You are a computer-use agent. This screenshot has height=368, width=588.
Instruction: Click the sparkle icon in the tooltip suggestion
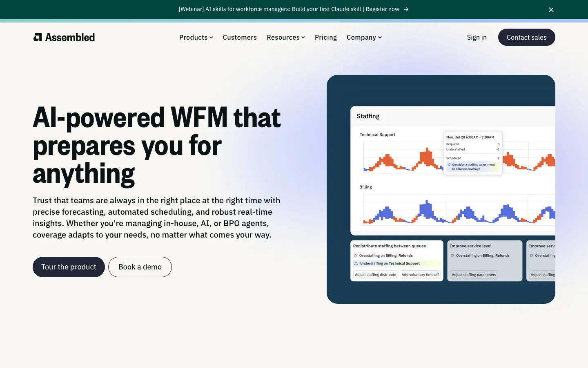[x=449, y=165]
